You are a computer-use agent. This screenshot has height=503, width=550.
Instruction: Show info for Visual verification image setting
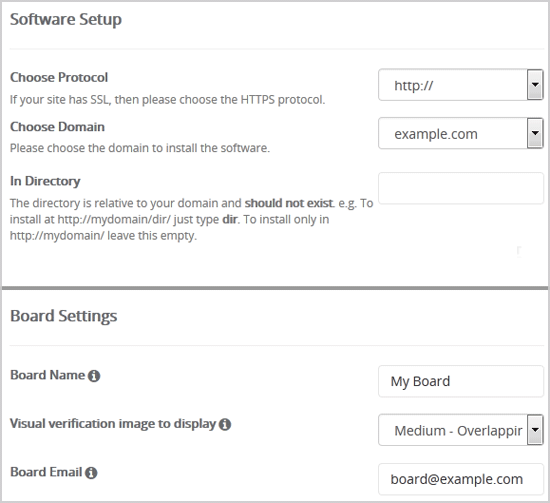tap(225, 424)
